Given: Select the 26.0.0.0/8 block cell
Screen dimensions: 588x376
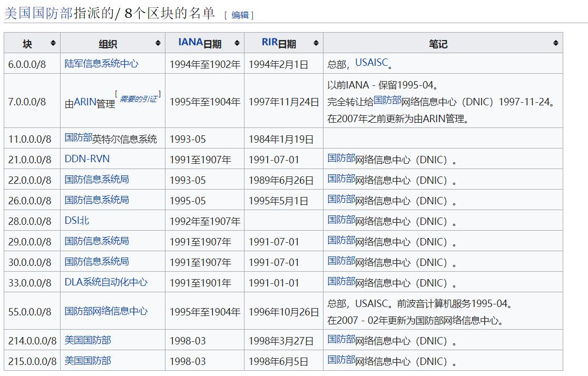Looking at the screenshot, I should click(x=32, y=200).
